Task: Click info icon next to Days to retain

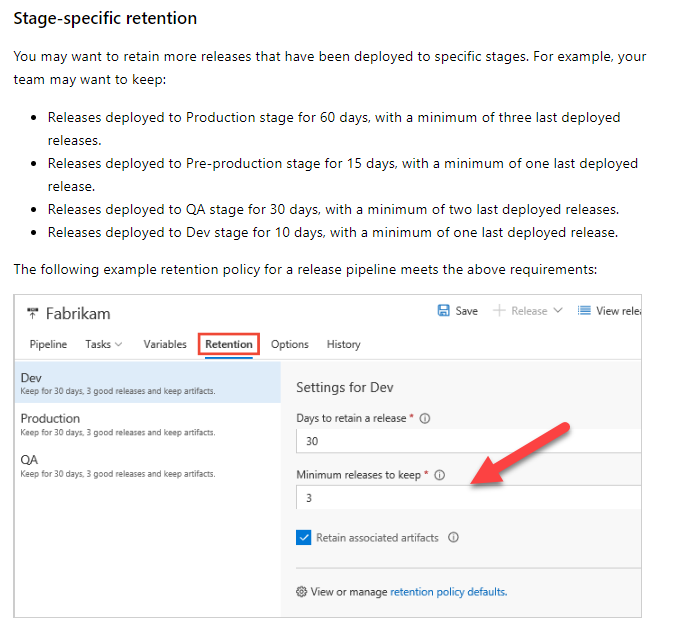Action: tap(425, 419)
